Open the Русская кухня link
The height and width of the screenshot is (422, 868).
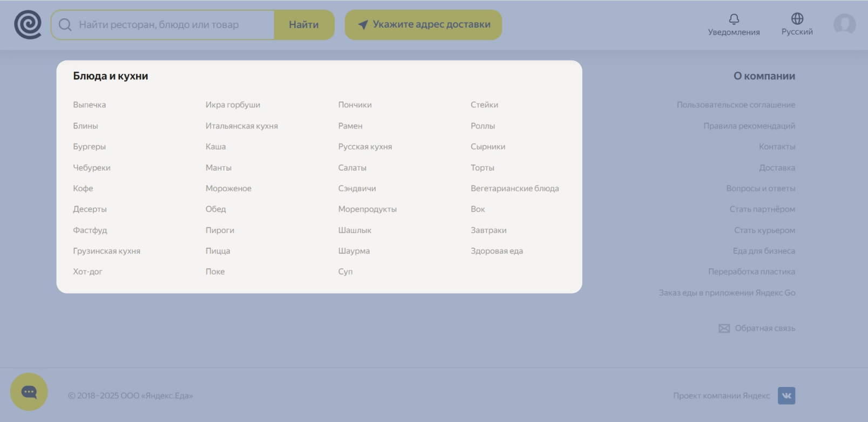click(365, 147)
